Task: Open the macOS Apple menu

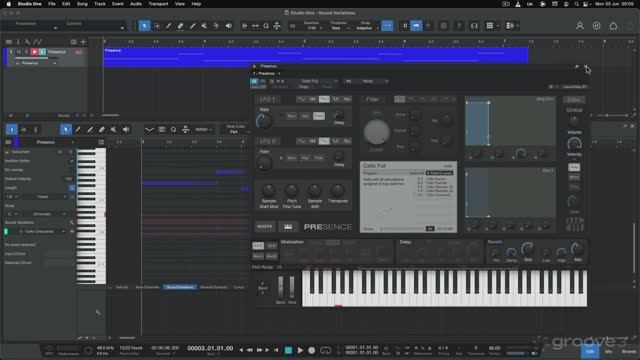Action: click(x=9, y=4)
